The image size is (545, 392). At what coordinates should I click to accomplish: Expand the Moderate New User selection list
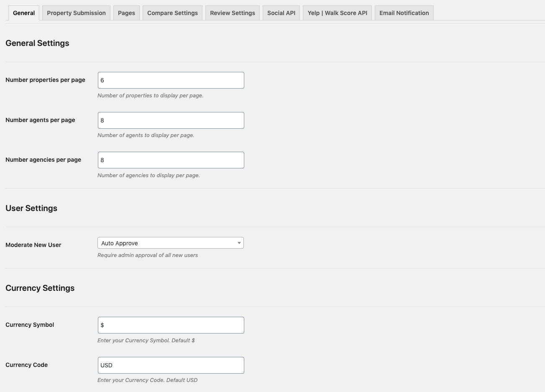171,243
